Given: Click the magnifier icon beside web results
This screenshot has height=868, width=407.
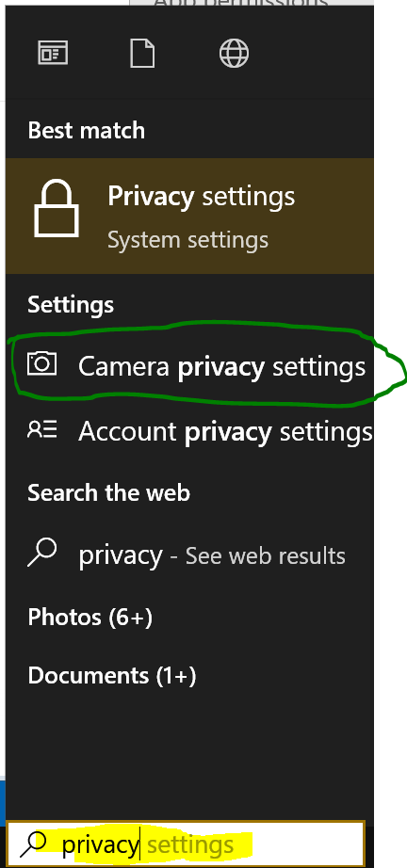Looking at the screenshot, I should click(x=42, y=553).
